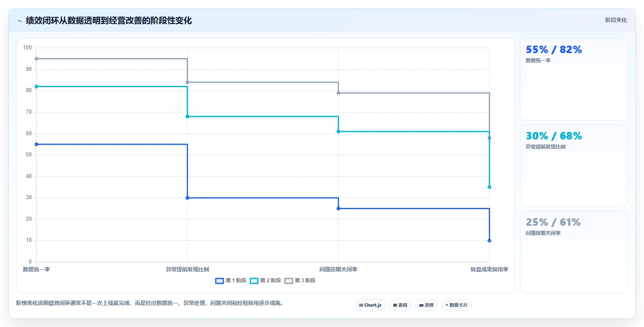Click the lightning icon beside the header title
Screen dimensions: 644x327
click(x=20, y=21)
